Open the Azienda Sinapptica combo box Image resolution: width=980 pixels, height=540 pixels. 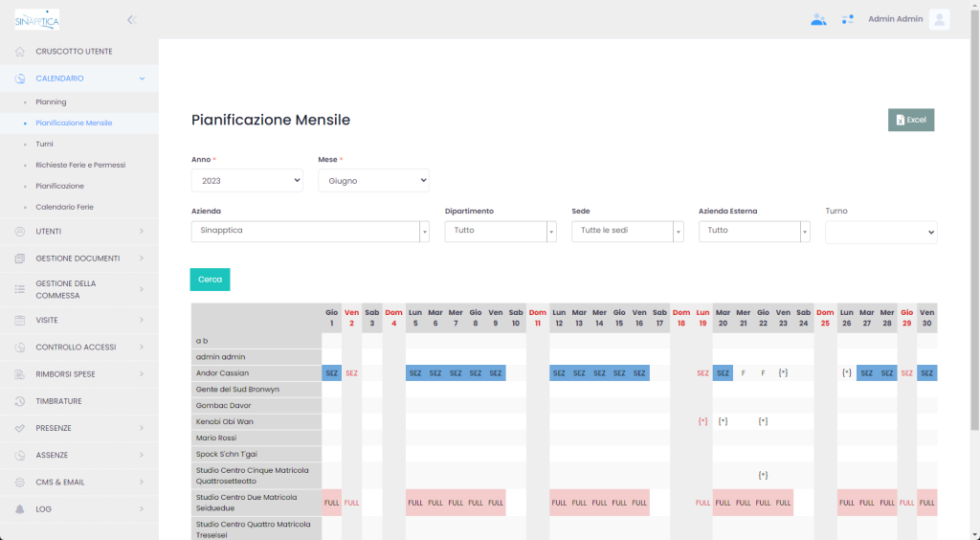point(310,231)
